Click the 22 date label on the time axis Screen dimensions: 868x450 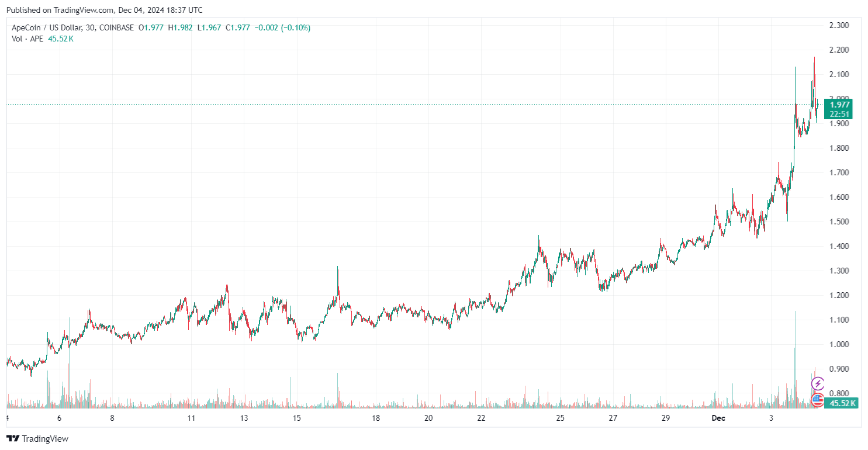[x=481, y=418]
